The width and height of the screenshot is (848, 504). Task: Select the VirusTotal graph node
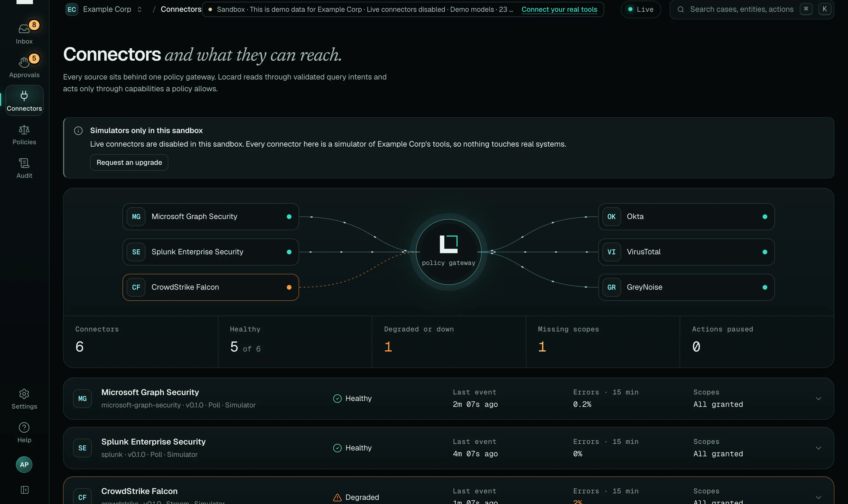coord(686,252)
